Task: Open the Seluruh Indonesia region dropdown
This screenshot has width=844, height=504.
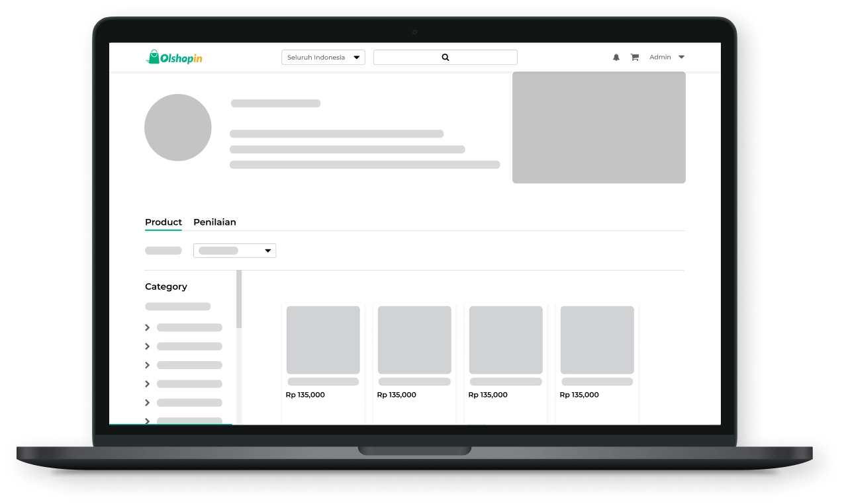Action: 323,58
